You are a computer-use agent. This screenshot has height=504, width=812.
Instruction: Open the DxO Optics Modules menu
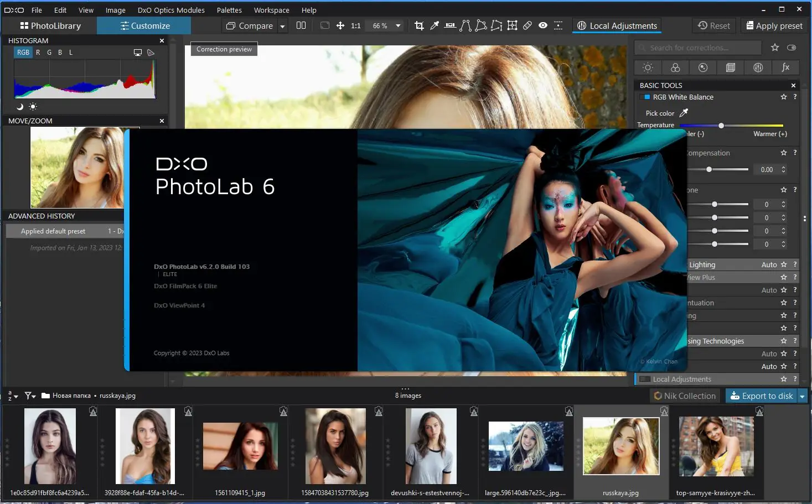(171, 10)
